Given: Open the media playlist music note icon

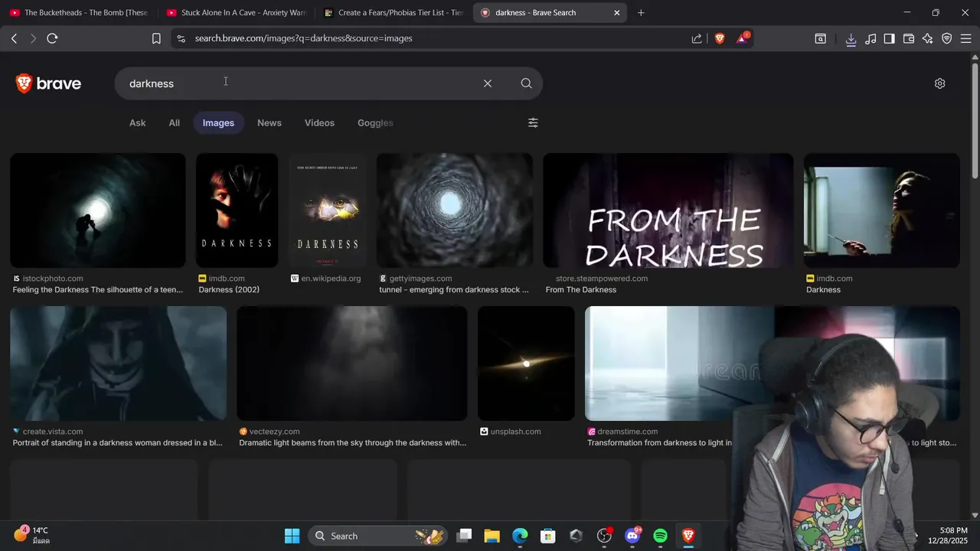Looking at the screenshot, I should pos(871,38).
